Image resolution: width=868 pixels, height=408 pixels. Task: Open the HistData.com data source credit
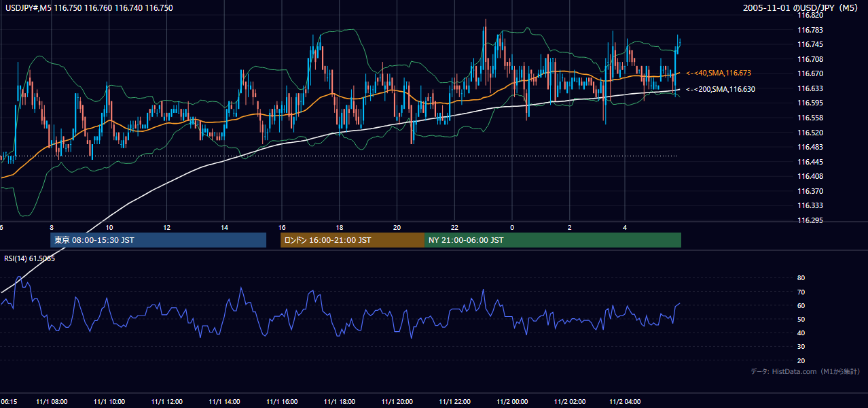click(x=806, y=371)
